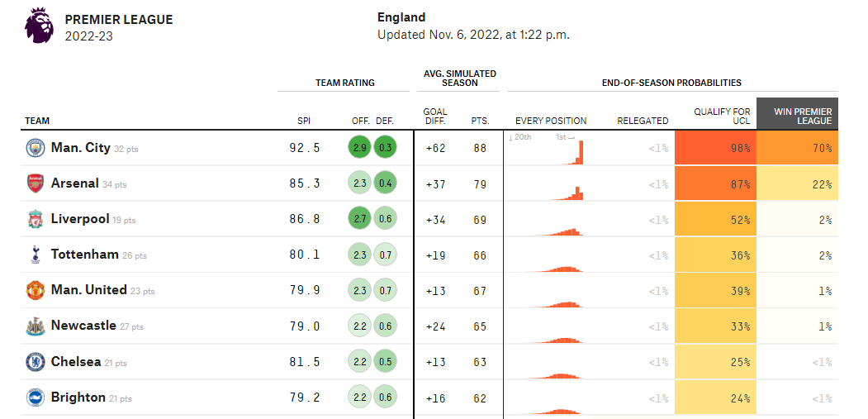
Task: Click Liverpool's 52% UCL qualification cell
Action: 716,220
